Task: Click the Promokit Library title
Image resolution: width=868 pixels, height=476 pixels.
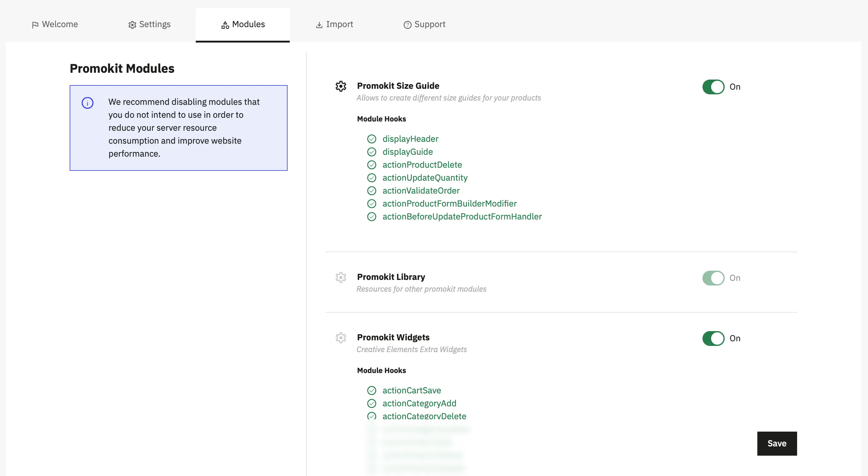Action: (x=391, y=277)
